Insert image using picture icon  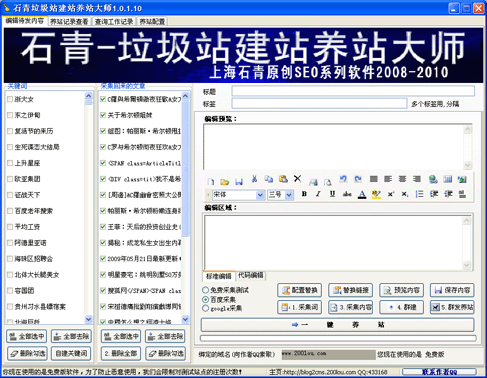[462, 179]
